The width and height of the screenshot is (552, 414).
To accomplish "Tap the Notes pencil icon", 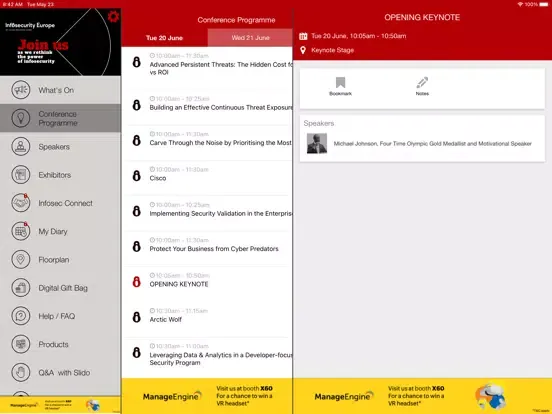I will 422,86.
